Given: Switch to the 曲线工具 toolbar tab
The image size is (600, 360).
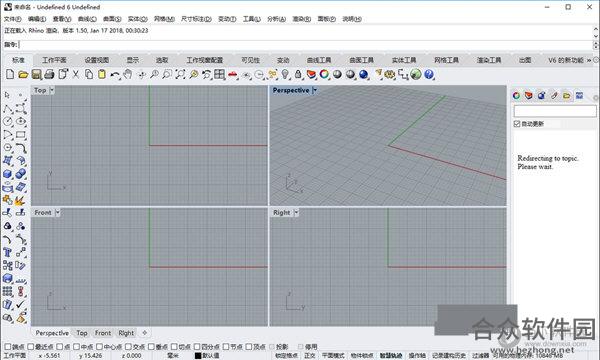Looking at the screenshot, I should tap(319, 60).
